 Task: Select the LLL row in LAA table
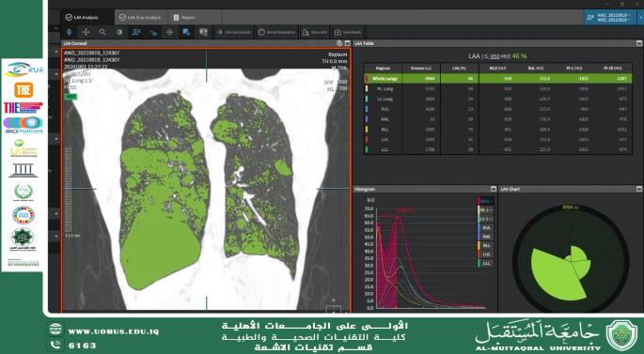pos(497,149)
